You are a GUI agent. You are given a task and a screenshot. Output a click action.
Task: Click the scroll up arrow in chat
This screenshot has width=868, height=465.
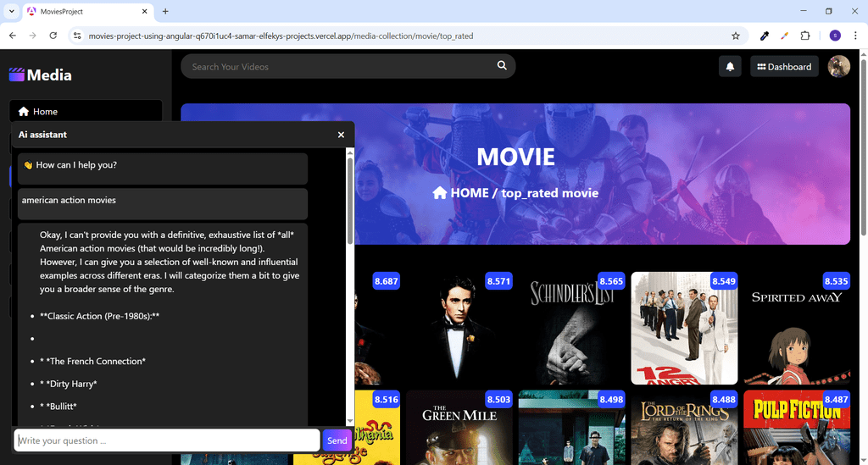pyautogui.click(x=350, y=152)
